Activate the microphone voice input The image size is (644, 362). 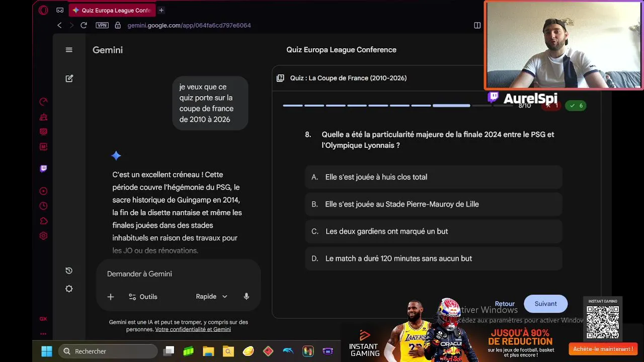click(247, 297)
